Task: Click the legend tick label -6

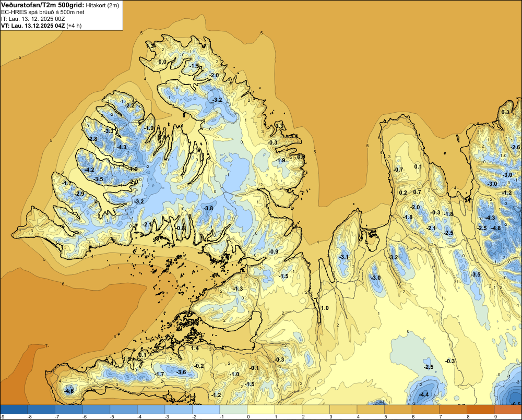Action: [x=85, y=417]
